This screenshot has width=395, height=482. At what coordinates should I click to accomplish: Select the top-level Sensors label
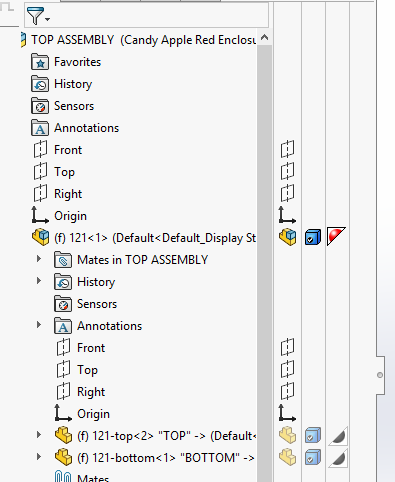[x=74, y=106]
